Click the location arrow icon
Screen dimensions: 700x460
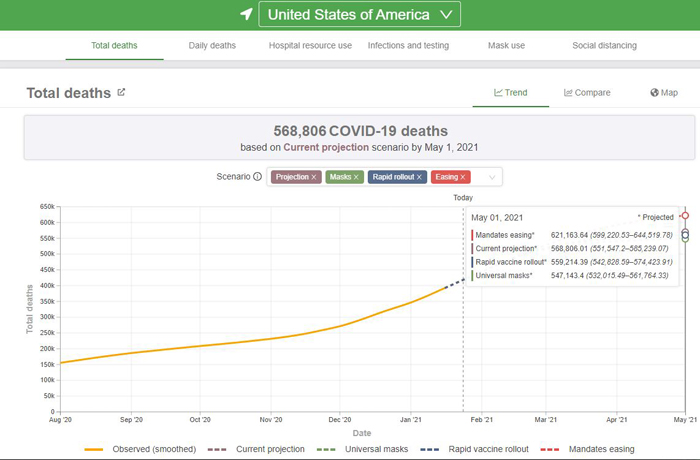tap(246, 15)
